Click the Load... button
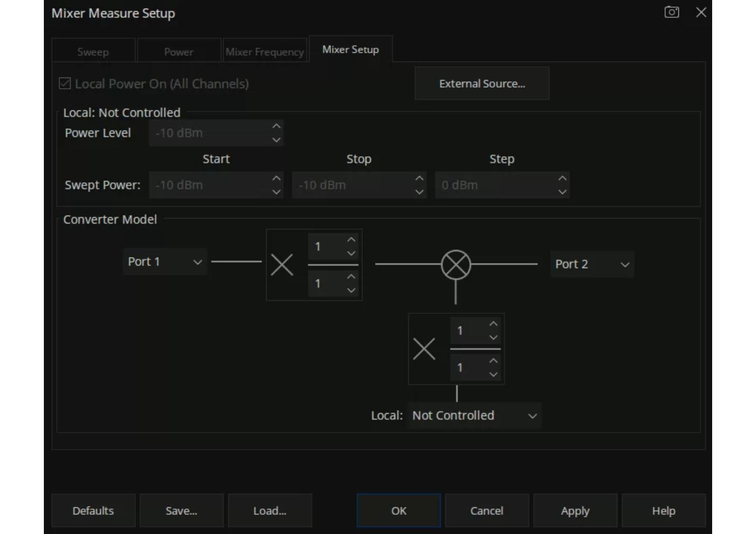 pyautogui.click(x=270, y=511)
